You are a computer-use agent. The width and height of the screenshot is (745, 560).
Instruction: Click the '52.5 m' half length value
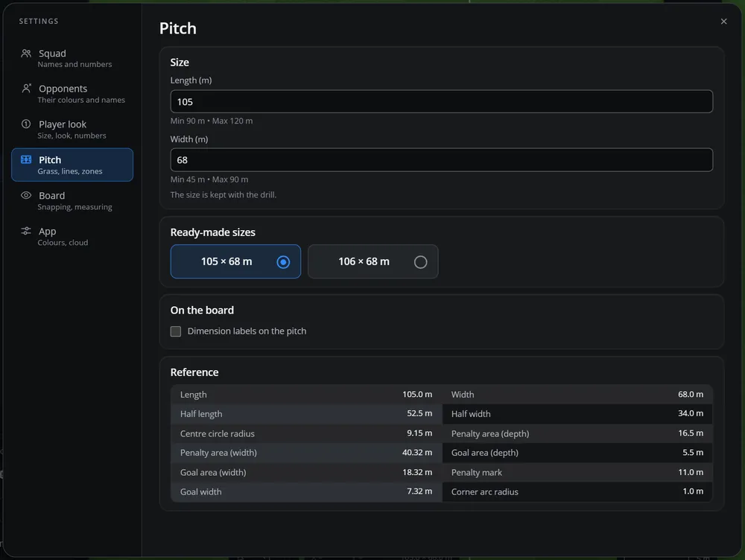click(x=419, y=413)
